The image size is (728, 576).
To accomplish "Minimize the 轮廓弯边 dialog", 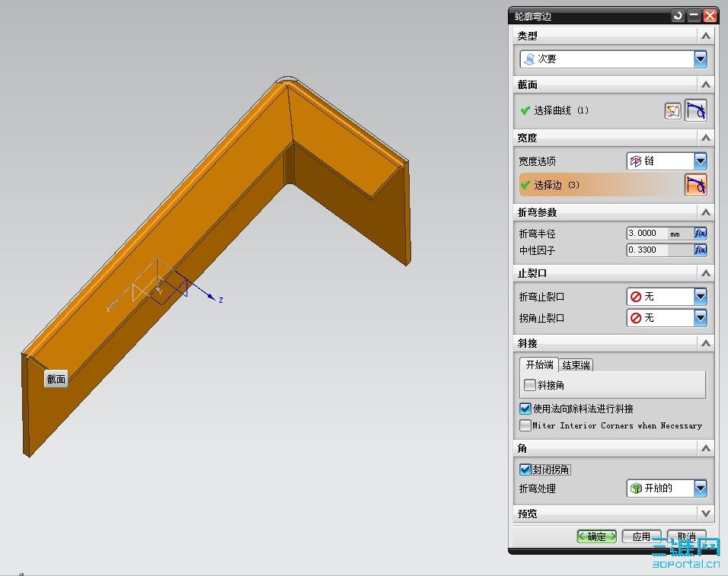I will click(694, 16).
